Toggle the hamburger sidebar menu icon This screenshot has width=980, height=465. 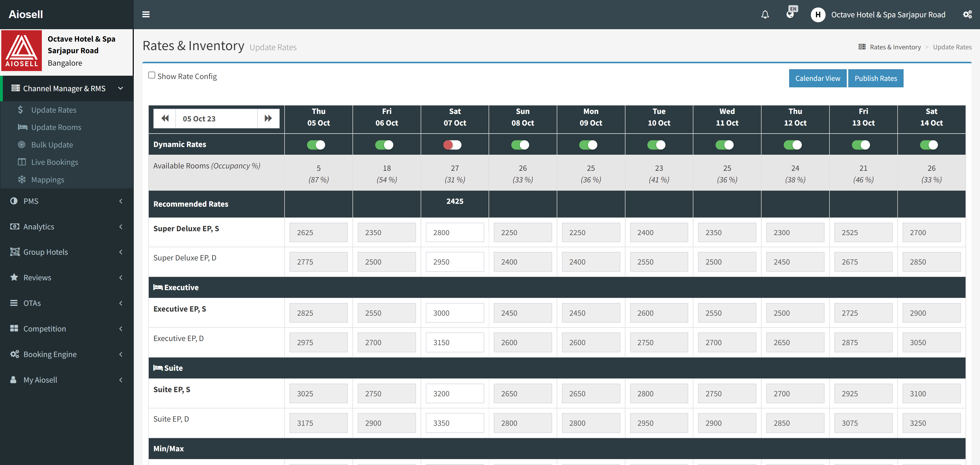click(146, 14)
